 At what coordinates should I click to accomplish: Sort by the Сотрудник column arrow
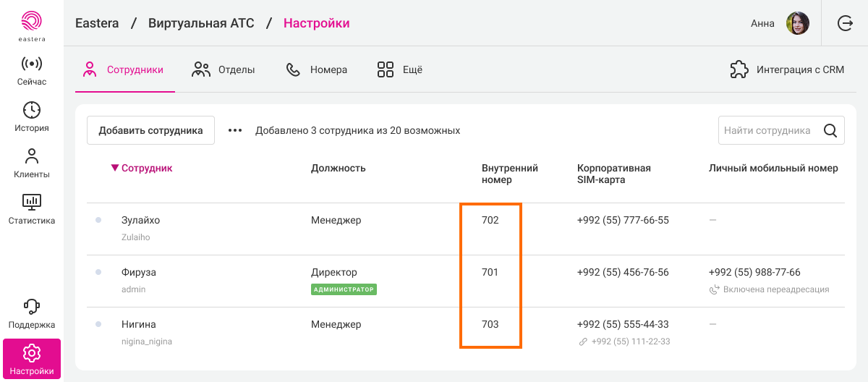[x=114, y=168]
